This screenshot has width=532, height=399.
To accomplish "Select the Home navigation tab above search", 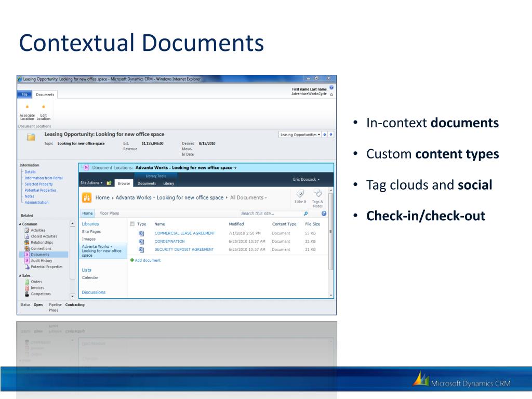I will click(87, 214).
